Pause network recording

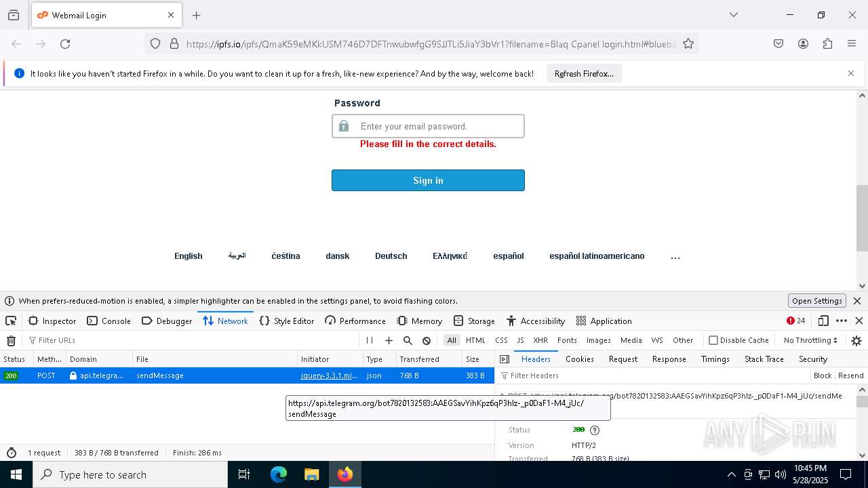[370, 341]
